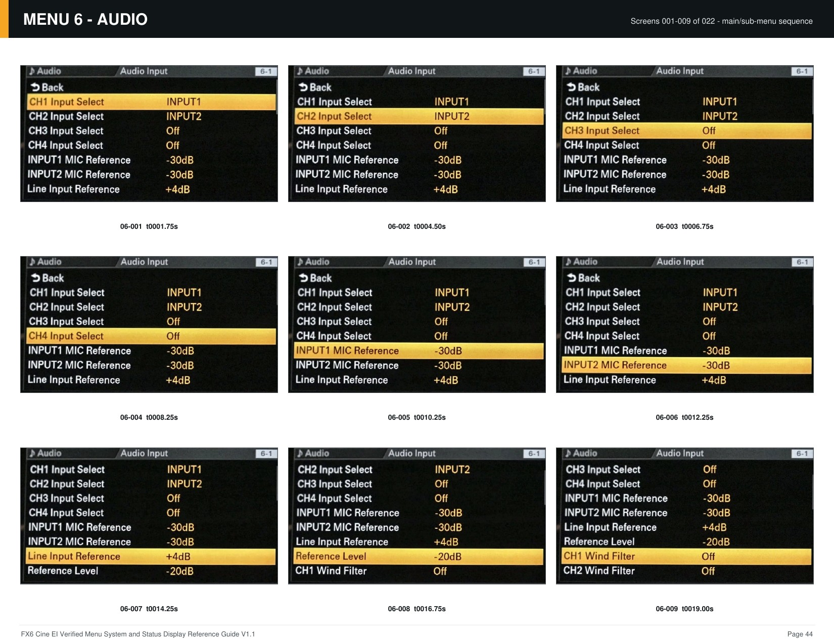Click INPUT2 value of CH2 in screen 06-003
The height and width of the screenshot is (644, 834).
pyautogui.click(x=720, y=117)
